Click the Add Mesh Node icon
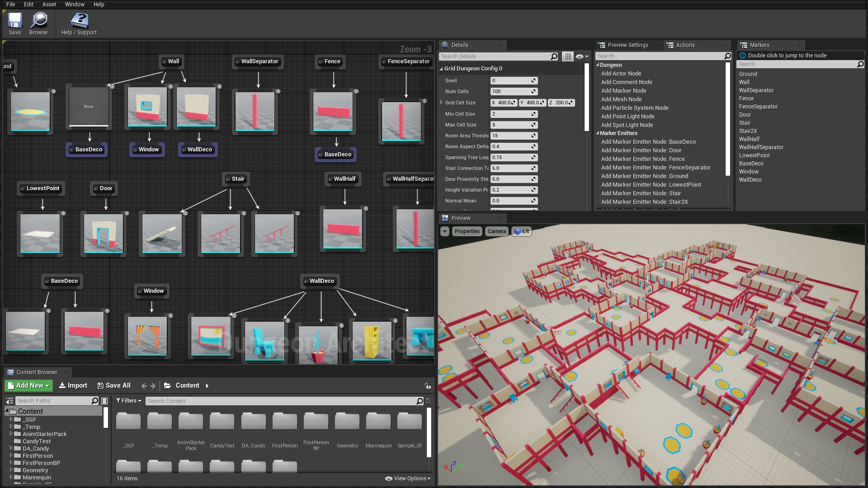 click(622, 99)
